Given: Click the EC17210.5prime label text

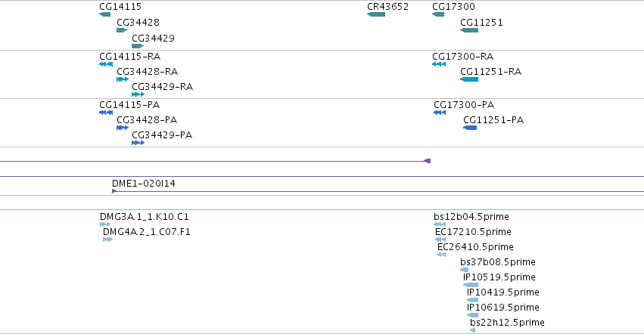Looking at the screenshot, I should click(473, 231).
